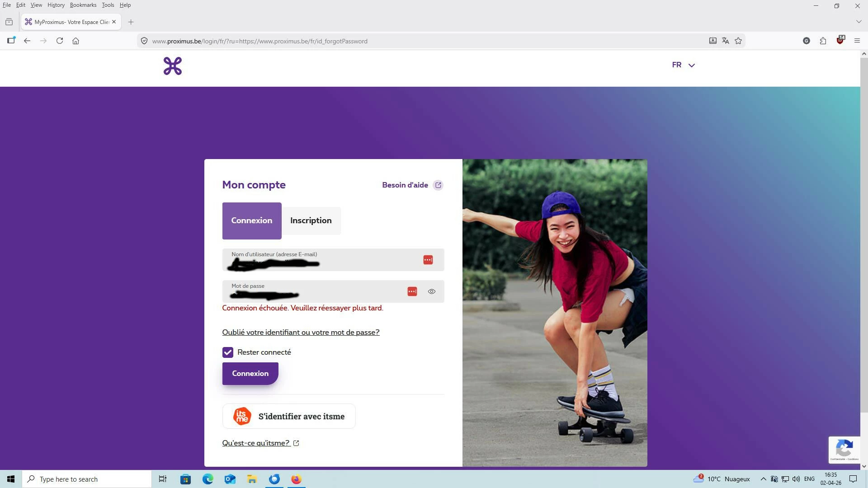Open the list all tabs chevron
The height and width of the screenshot is (488, 868).
pyautogui.click(x=858, y=22)
